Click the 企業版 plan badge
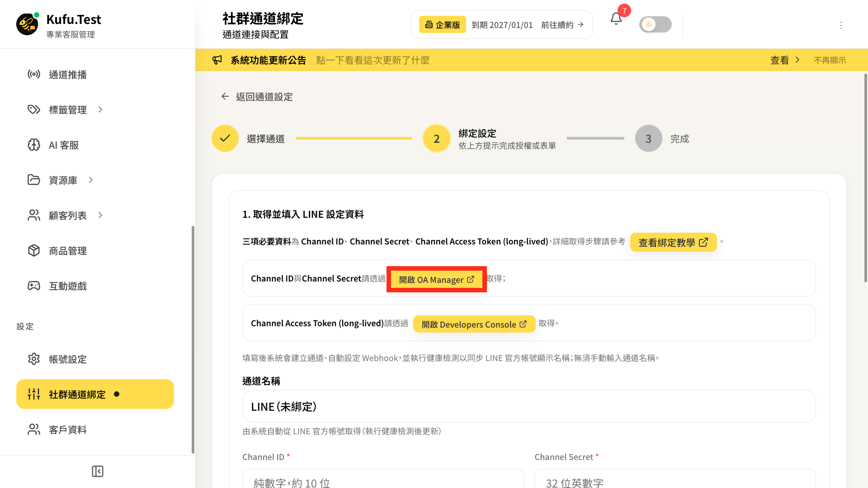Image resolution: width=868 pixels, height=488 pixels. pos(442,24)
